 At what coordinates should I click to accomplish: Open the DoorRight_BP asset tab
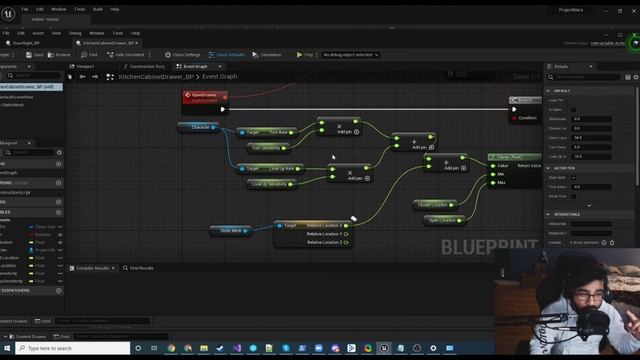(x=23, y=43)
